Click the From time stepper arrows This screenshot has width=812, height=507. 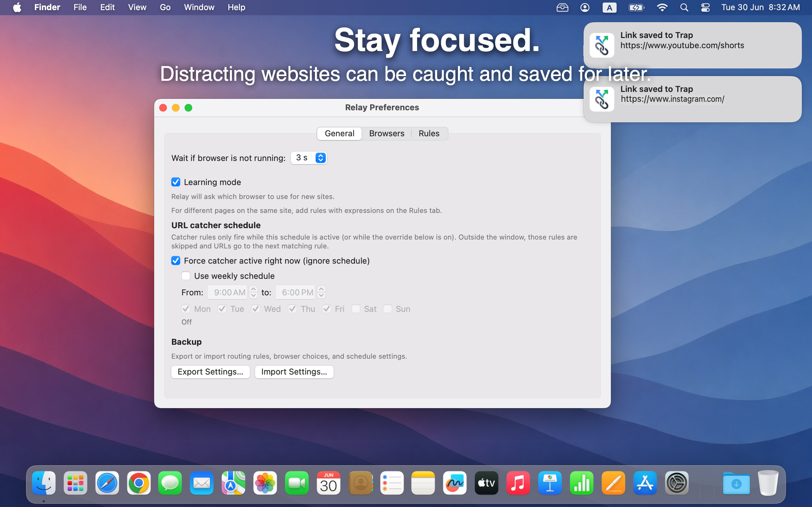[253, 292]
